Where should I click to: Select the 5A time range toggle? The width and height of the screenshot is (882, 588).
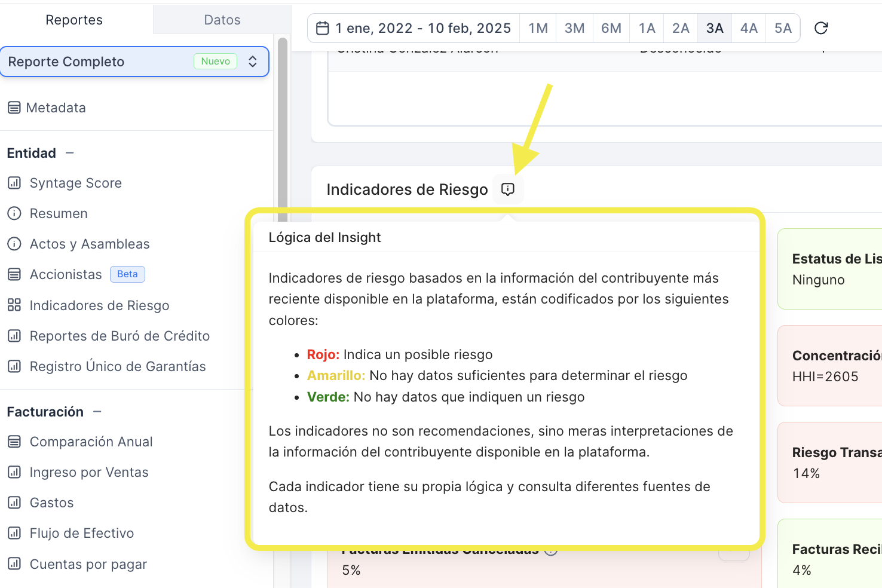click(x=783, y=28)
